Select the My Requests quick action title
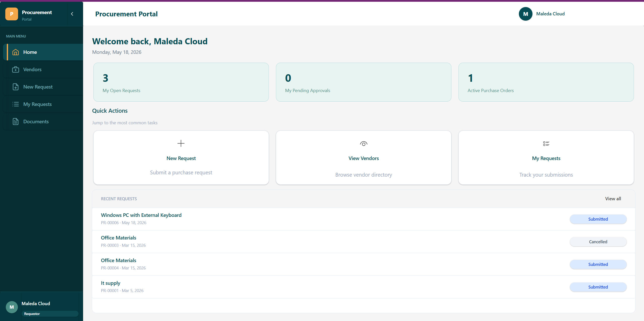 coord(546,158)
